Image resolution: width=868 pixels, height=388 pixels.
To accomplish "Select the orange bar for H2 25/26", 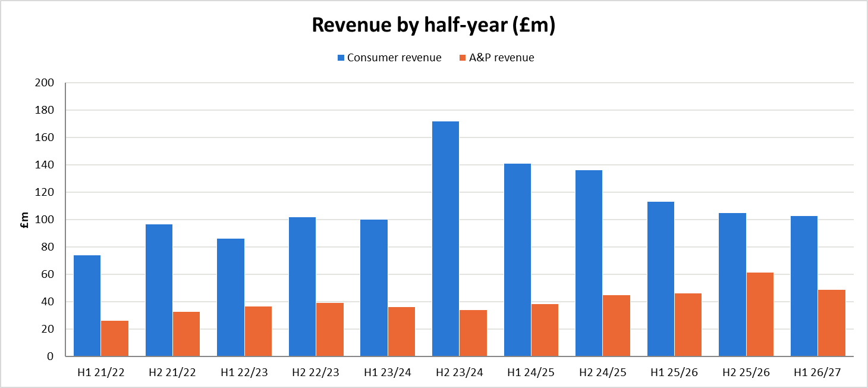I will pyautogui.click(x=760, y=314).
